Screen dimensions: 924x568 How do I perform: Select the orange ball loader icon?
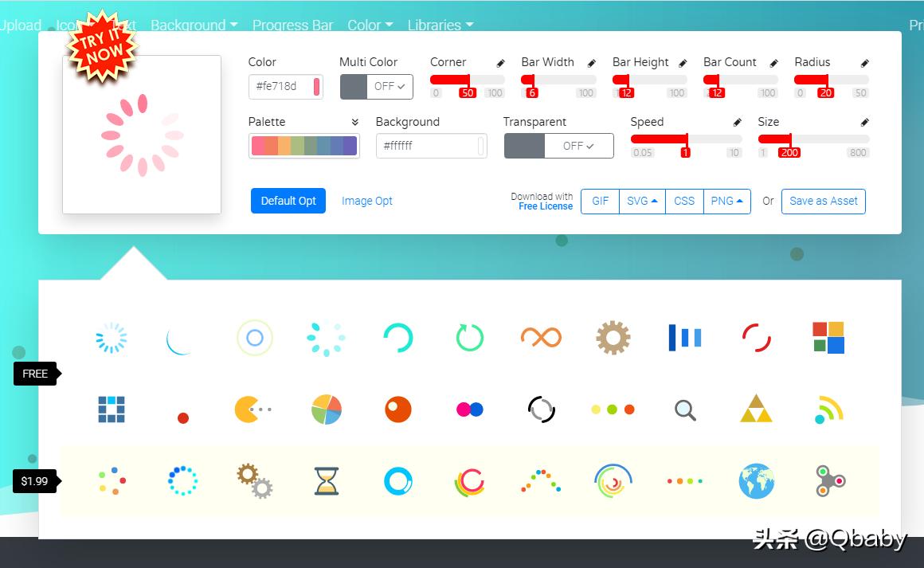point(398,409)
